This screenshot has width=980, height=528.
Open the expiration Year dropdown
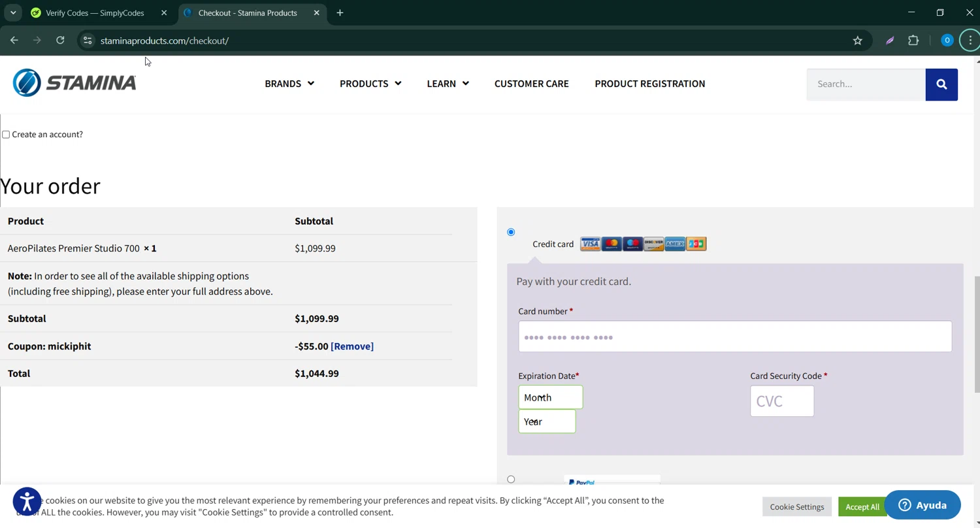click(547, 421)
